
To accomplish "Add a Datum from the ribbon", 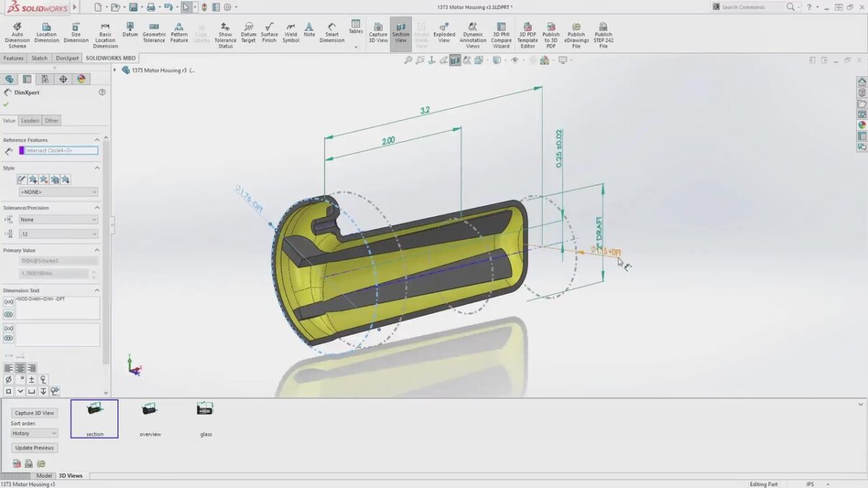I will (130, 30).
